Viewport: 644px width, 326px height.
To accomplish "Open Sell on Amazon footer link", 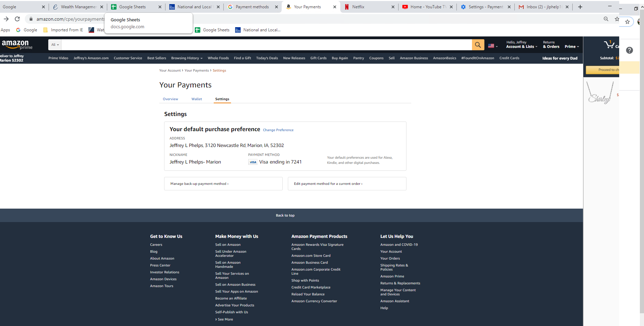I will (x=228, y=245).
